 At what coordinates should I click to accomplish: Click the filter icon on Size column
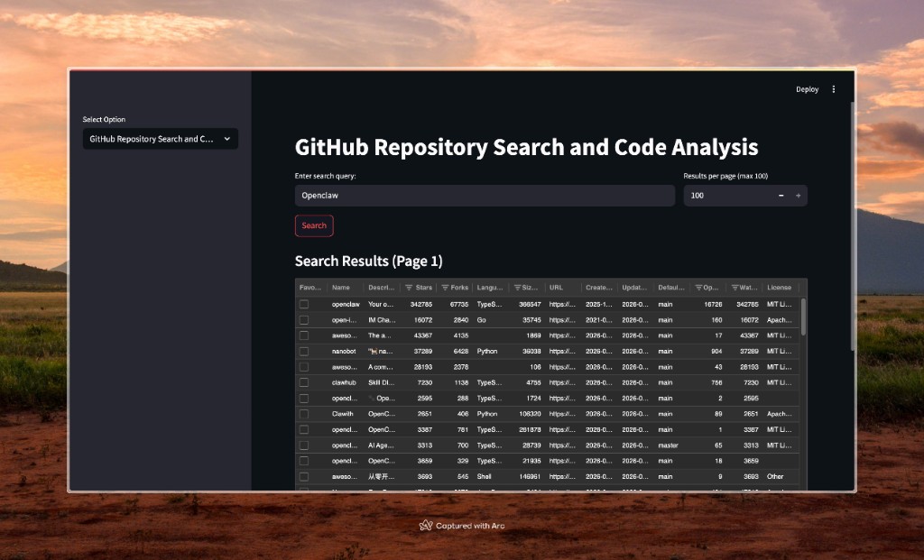pos(517,288)
